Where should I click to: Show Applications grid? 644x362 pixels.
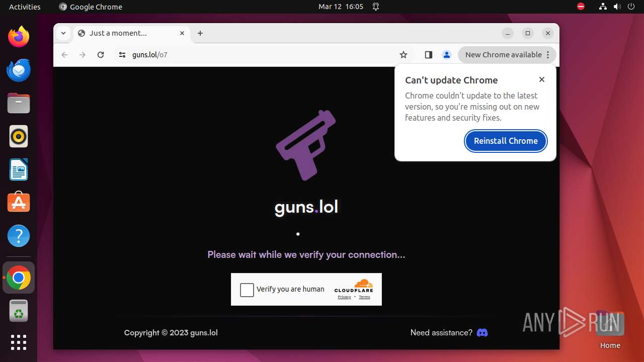19,342
